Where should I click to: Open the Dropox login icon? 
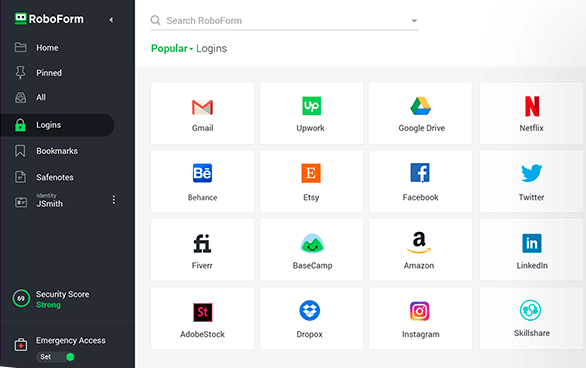[309, 310]
